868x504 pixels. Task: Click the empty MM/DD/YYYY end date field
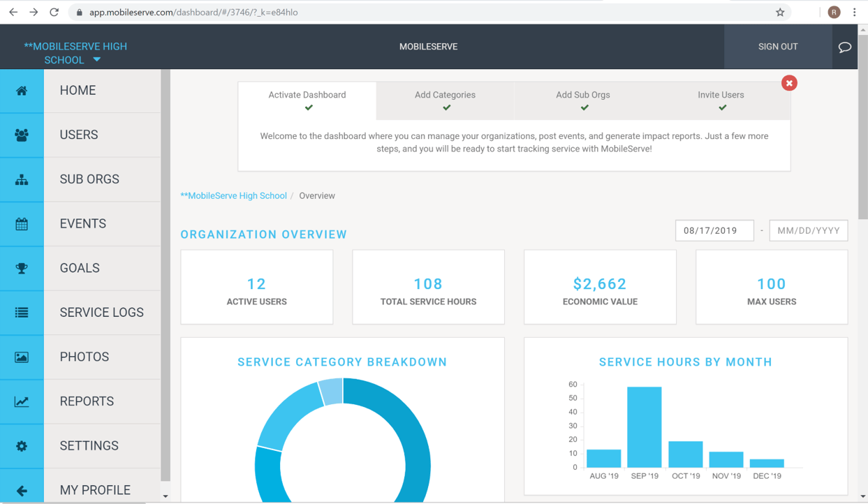coord(808,230)
